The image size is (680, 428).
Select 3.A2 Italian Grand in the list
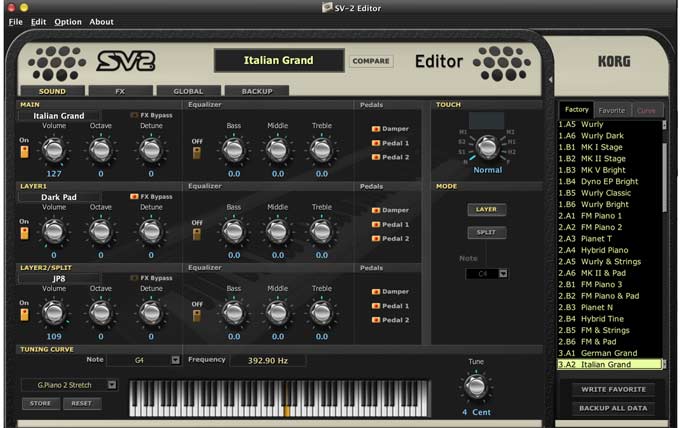pos(609,364)
